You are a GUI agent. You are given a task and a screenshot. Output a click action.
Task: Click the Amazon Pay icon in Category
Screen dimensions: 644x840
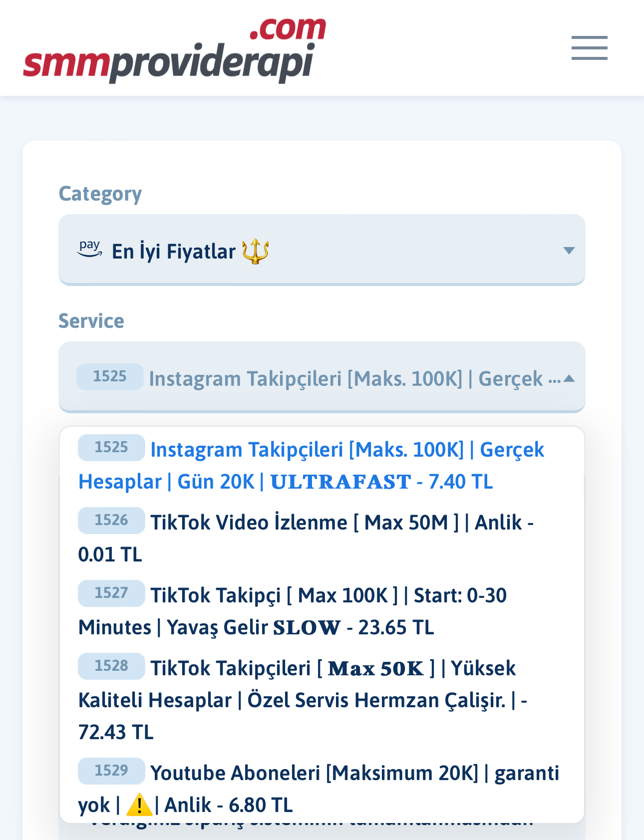90,249
